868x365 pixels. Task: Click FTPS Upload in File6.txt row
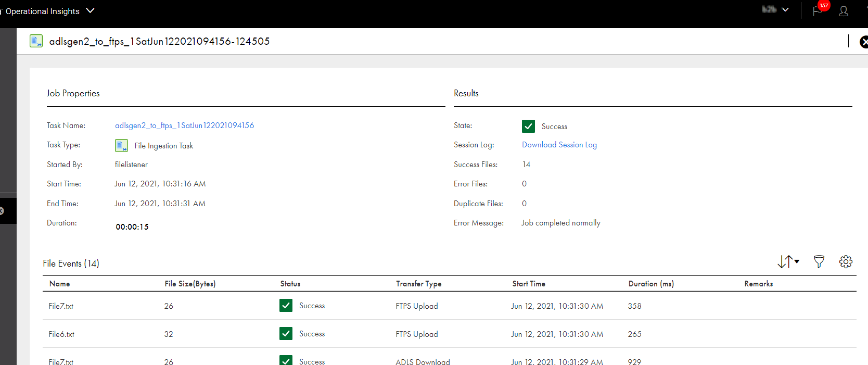tap(417, 334)
